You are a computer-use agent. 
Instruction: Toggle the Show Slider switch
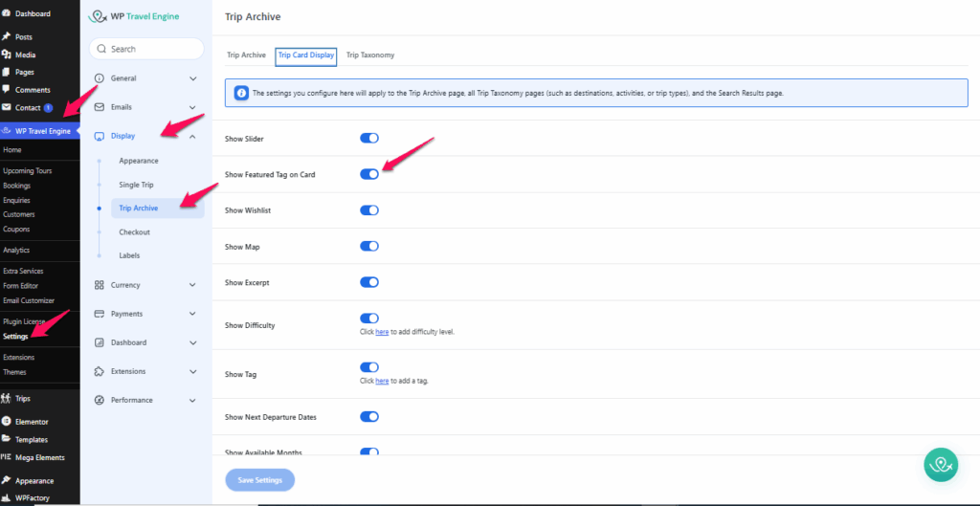pyautogui.click(x=368, y=139)
